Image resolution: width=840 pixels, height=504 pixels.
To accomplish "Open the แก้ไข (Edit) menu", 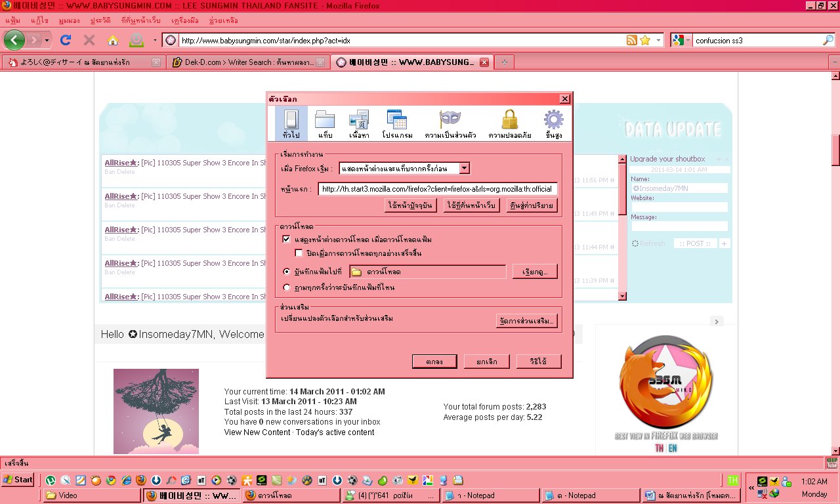I will click(39, 20).
